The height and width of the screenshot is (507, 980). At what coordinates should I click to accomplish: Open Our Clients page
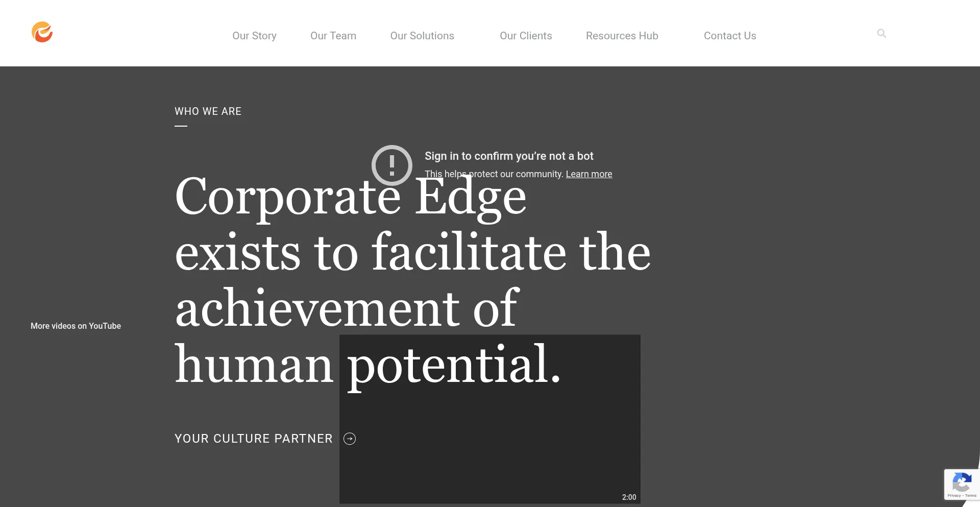[526, 36]
